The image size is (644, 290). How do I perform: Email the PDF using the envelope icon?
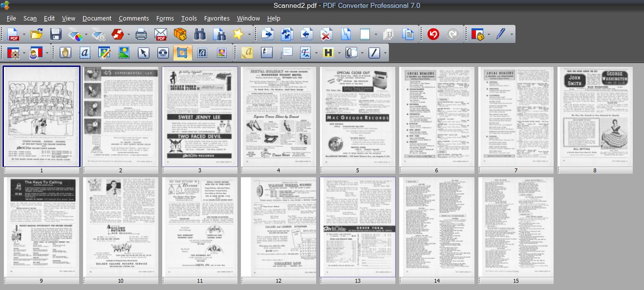click(x=161, y=34)
